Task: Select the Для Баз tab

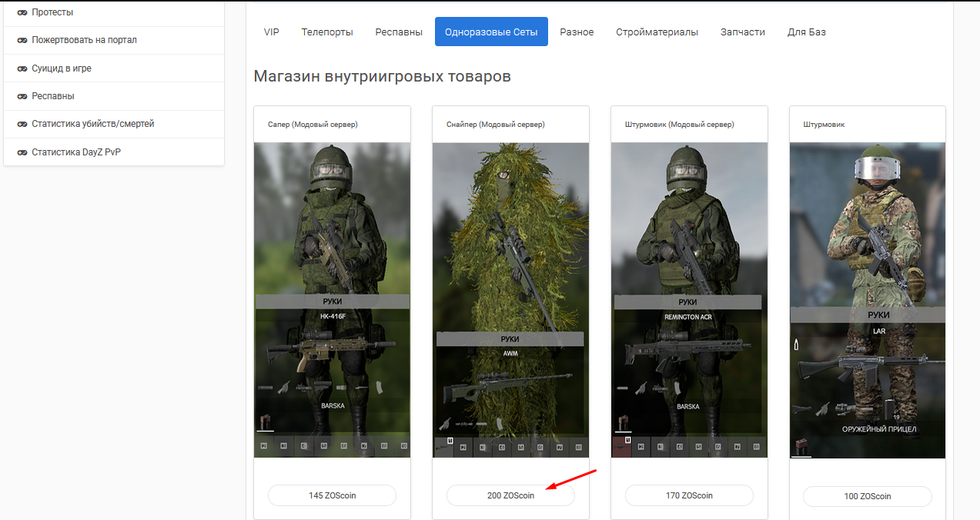Action: pos(807,32)
